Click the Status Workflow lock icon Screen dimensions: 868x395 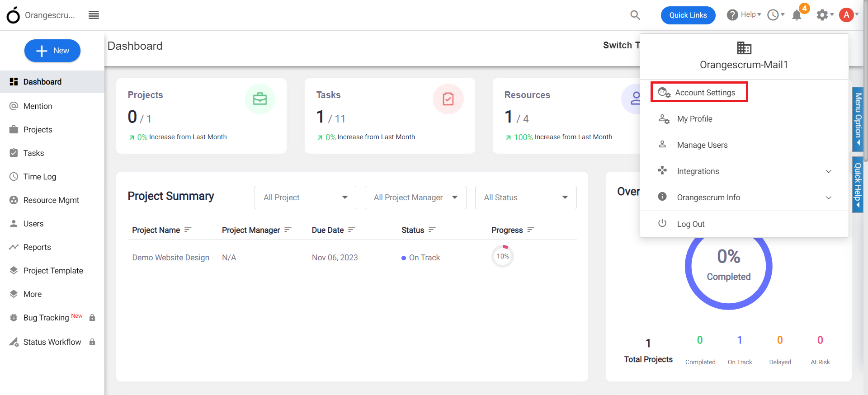(92, 342)
